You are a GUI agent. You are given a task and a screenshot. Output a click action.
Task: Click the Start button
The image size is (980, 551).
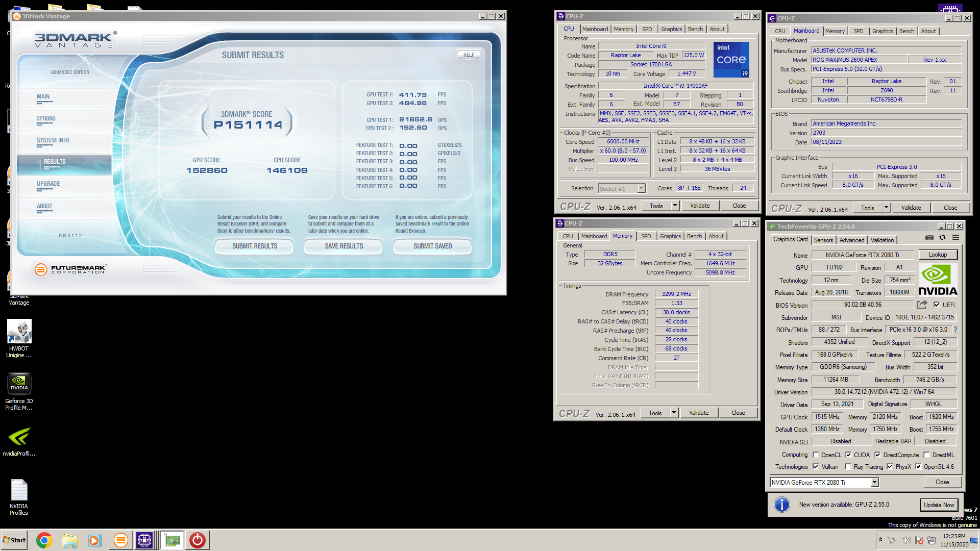14,540
